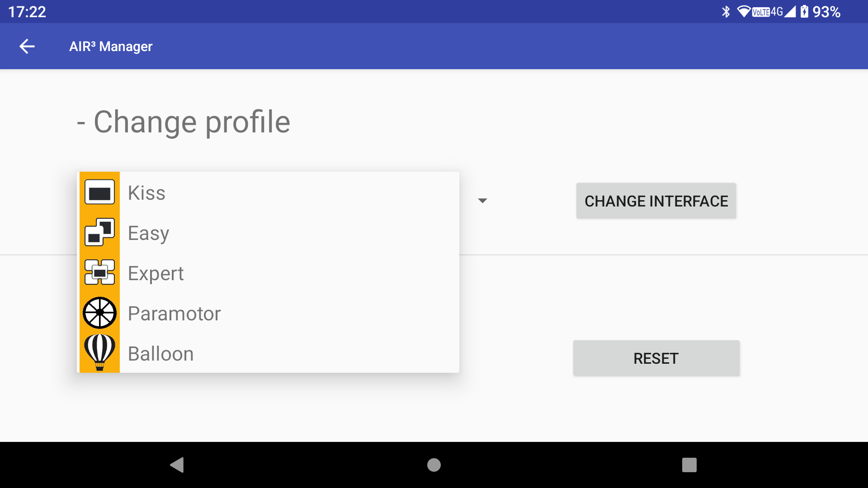Tap the Bluetooth status icon
868x488 pixels.
pyautogui.click(x=726, y=12)
